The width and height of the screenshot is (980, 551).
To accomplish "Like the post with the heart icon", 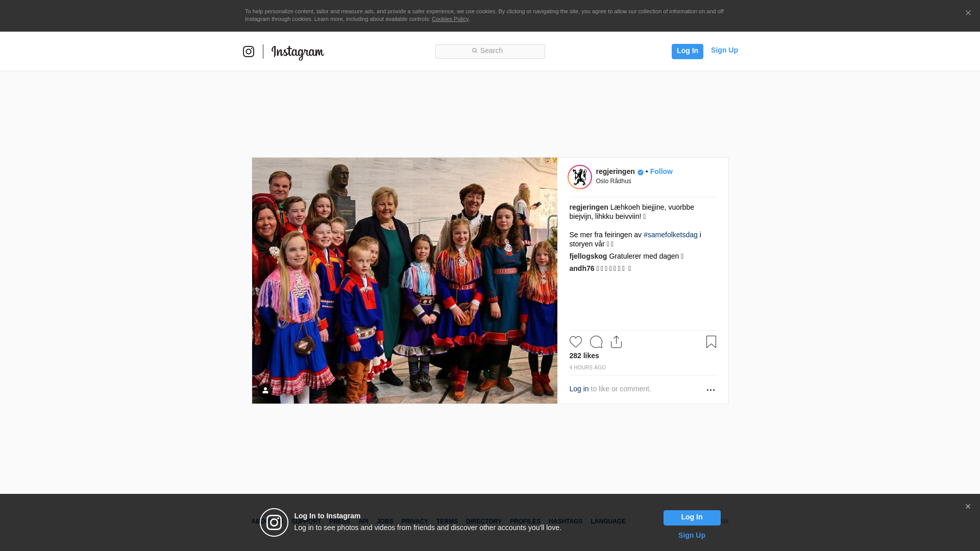I will [x=576, y=342].
